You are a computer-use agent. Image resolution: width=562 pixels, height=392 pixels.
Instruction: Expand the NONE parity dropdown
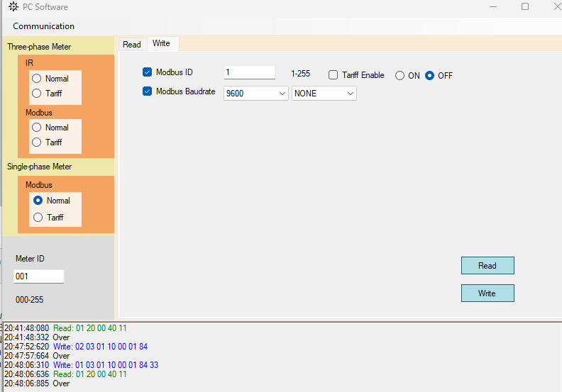pos(324,94)
